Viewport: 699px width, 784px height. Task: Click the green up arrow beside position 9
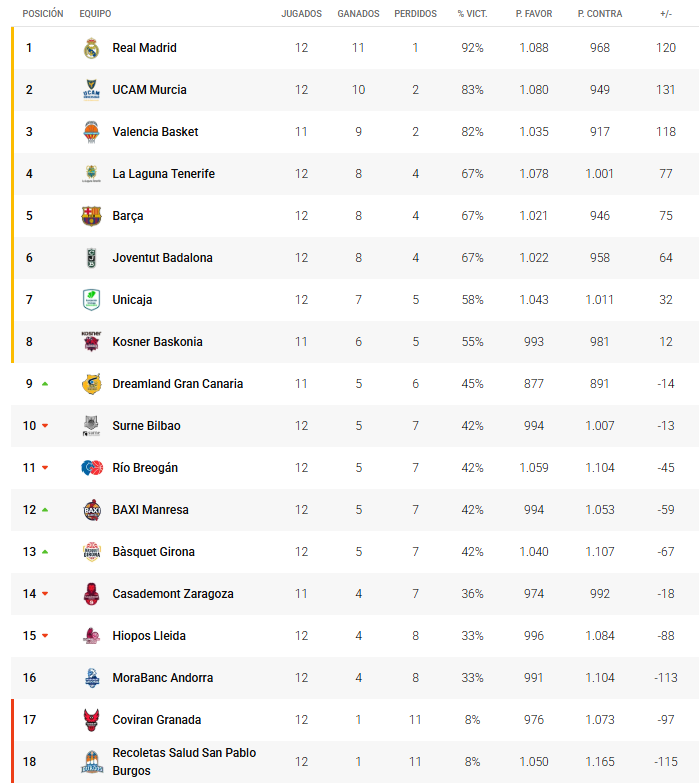tap(45, 384)
